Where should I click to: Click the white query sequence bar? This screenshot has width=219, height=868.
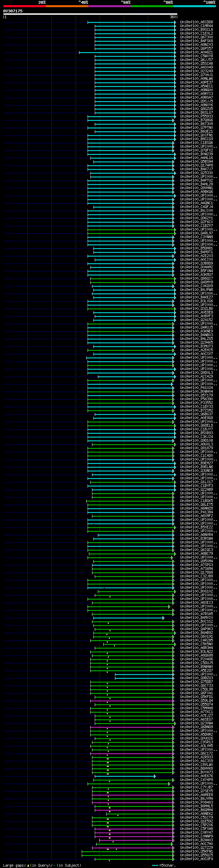click(90, 14)
